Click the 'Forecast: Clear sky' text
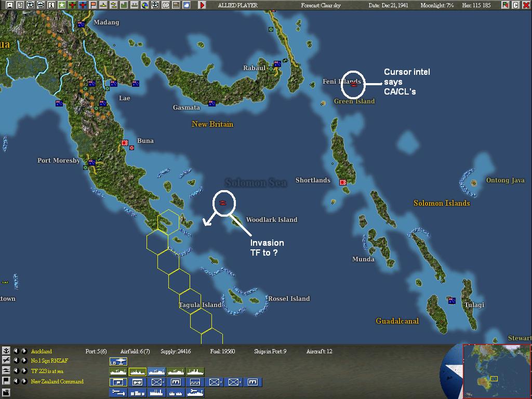The height and width of the screenshot is (399, 532). tap(321, 5)
